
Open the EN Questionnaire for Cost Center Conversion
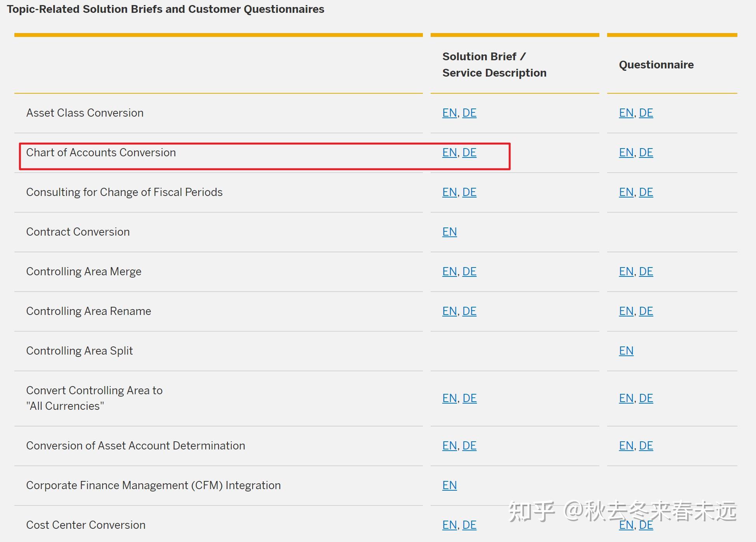pyautogui.click(x=626, y=525)
